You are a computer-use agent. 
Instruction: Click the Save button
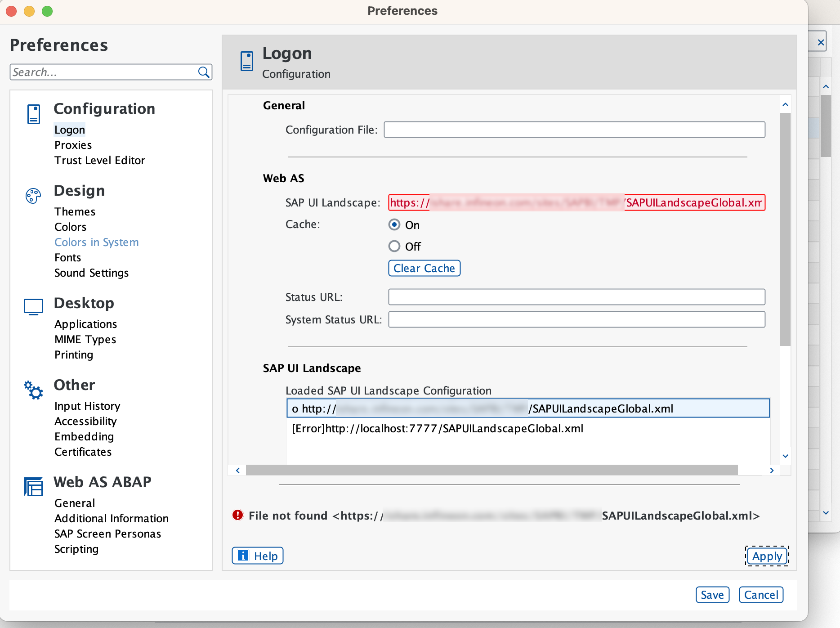pyautogui.click(x=712, y=595)
